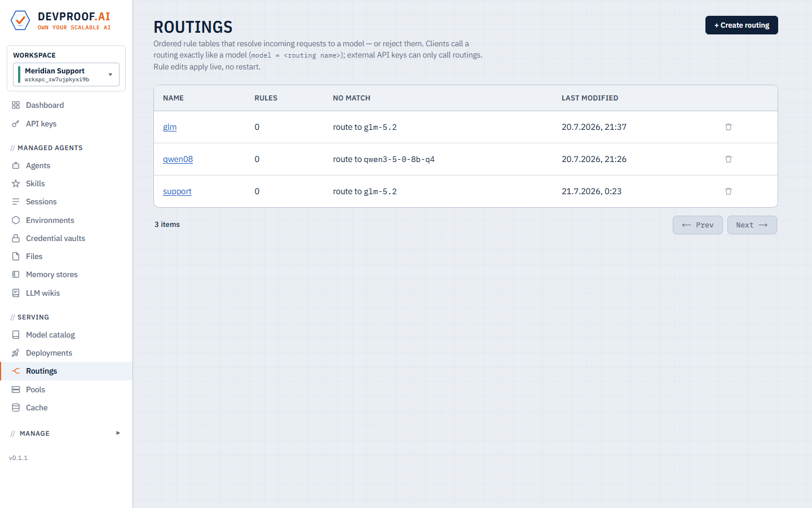The image size is (812, 508).
Task: Click the 'route to glm-5.2' cell in support row
Action: point(365,191)
